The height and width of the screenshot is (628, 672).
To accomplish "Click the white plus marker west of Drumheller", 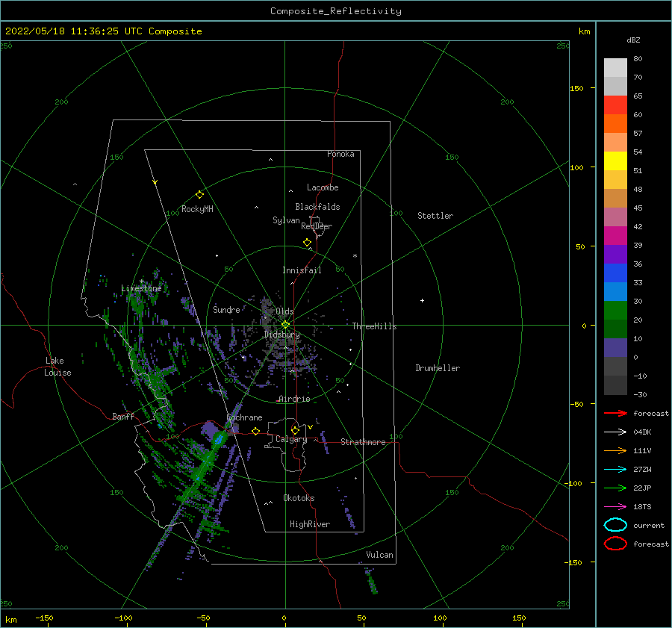I will click(422, 300).
